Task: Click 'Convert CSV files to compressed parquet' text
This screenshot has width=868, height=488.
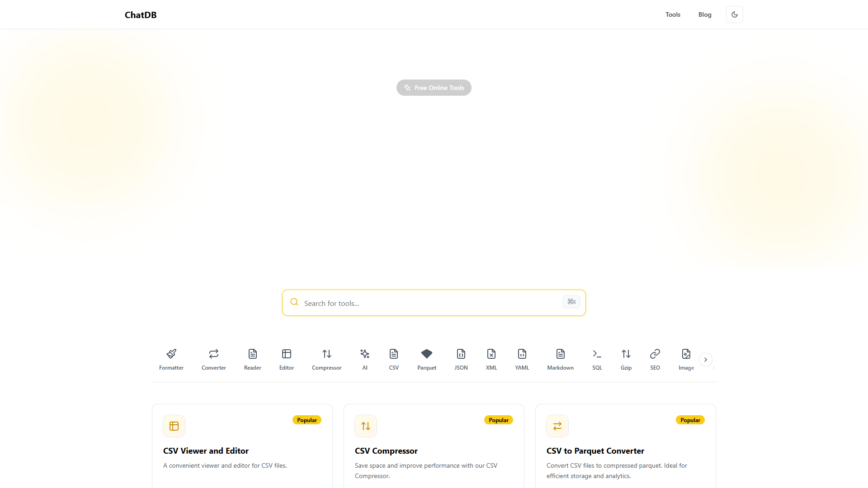Action: coord(617,470)
